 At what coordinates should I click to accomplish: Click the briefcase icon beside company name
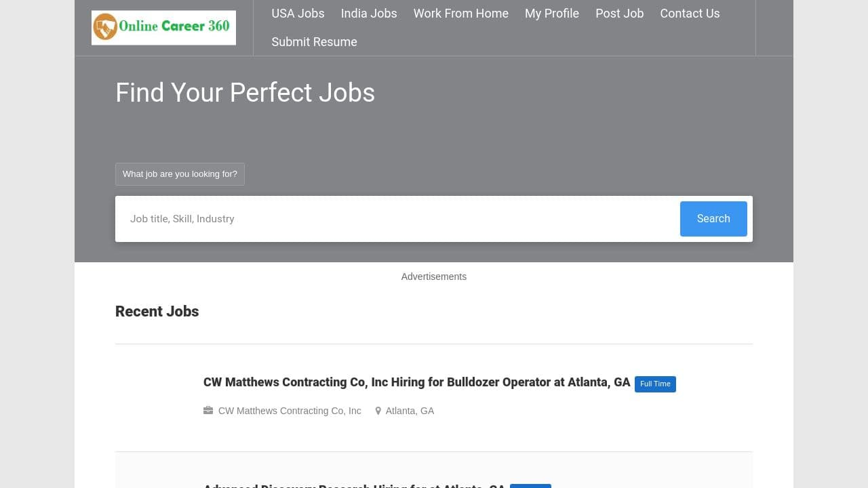pos(208,411)
